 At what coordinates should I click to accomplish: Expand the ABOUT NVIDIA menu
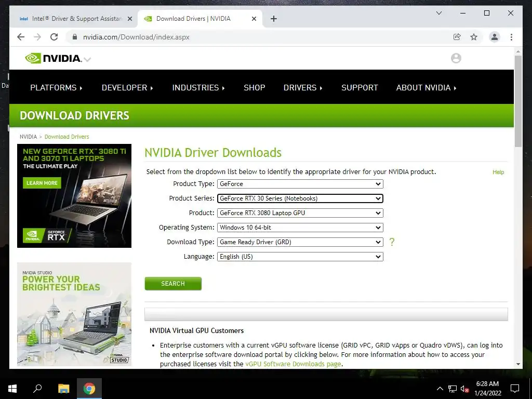tap(427, 87)
